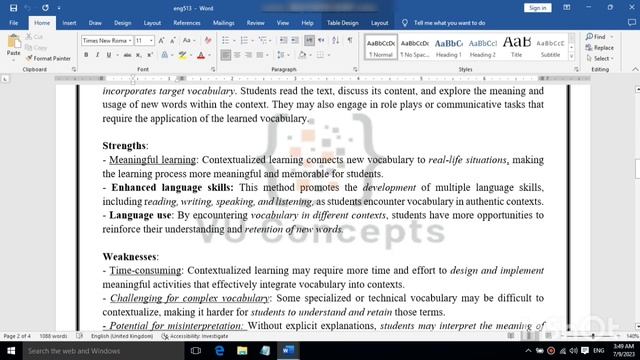Open File Explorer from taskbar

pyautogui.click(x=242, y=351)
